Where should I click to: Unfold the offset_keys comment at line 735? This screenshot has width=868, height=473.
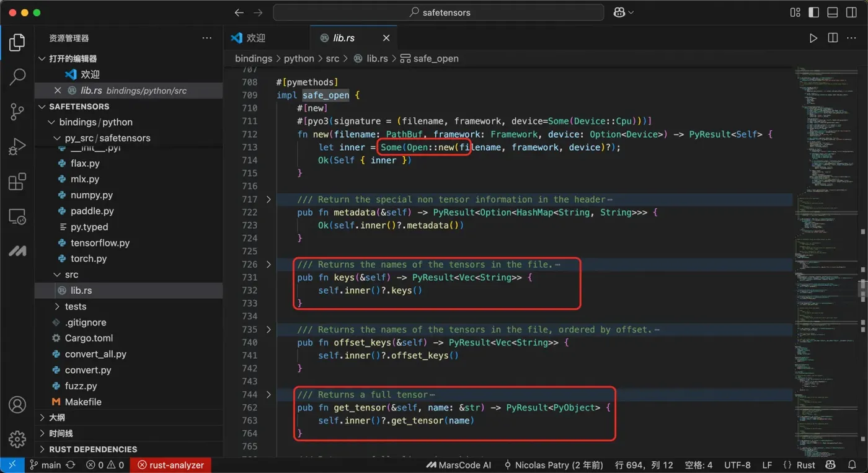tap(268, 330)
